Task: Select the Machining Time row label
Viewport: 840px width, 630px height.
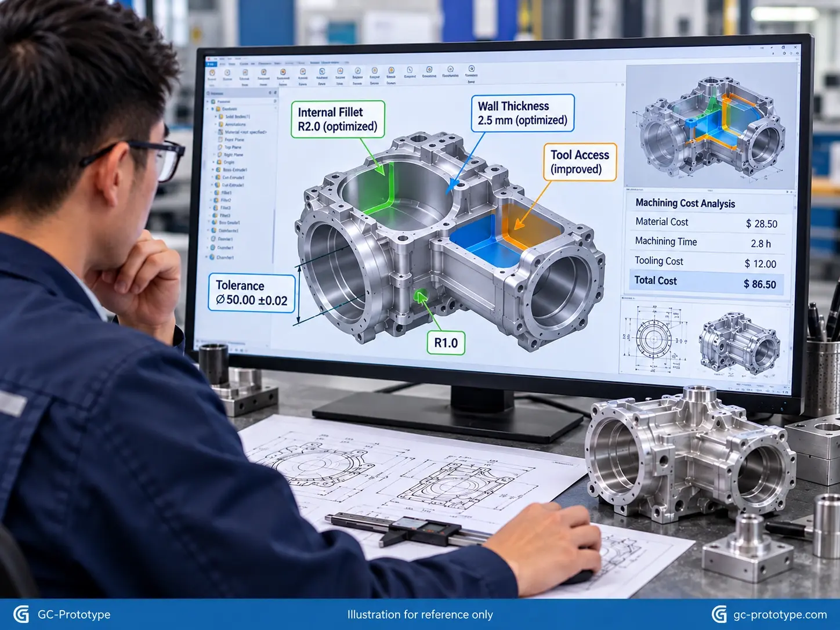Action: coord(666,241)
